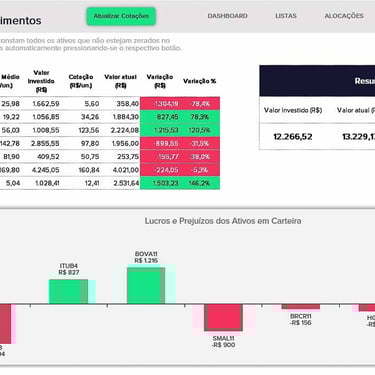Click the invested value cell 1.662,59
This screenshot has width=375, height=375.
click(x=46, y=104)
